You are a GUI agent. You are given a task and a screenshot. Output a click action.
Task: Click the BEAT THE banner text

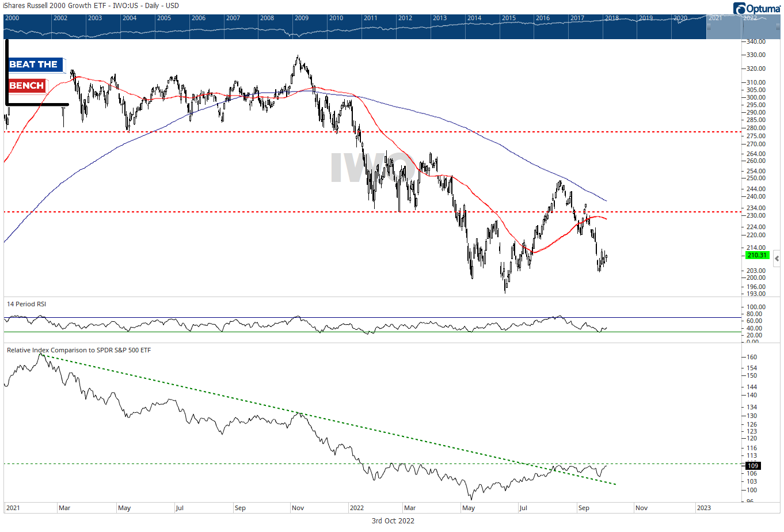click(x=34, y=64)
